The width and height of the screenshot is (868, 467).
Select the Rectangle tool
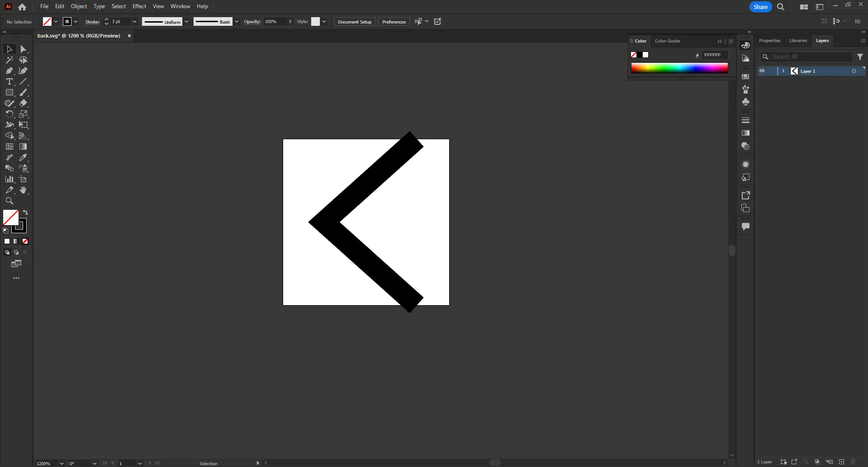pos(9,92)
